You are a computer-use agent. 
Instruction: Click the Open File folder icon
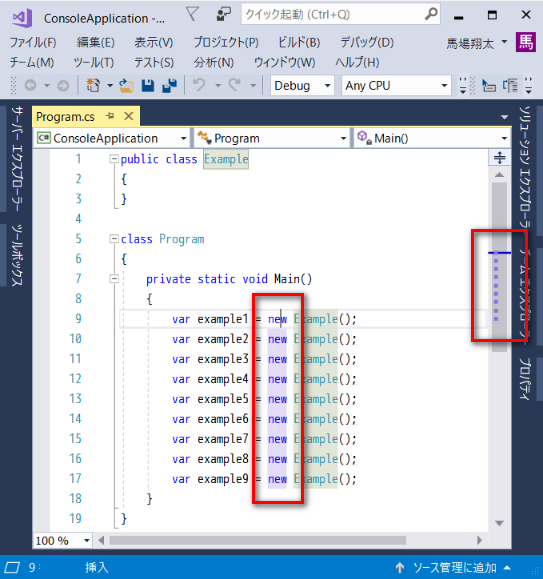tap(126, 86)
